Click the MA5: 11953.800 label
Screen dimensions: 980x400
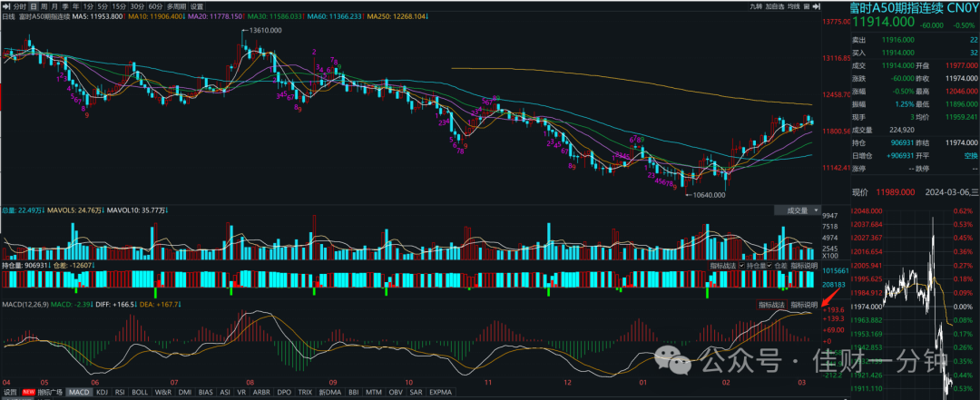(97, 16)
